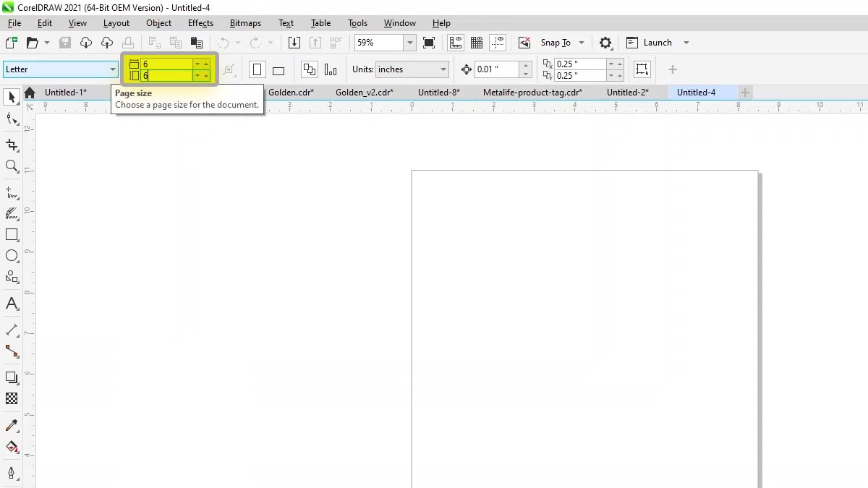The image size is (868, 488).
Task: Select the Pick tool
Action: (12, 97)
